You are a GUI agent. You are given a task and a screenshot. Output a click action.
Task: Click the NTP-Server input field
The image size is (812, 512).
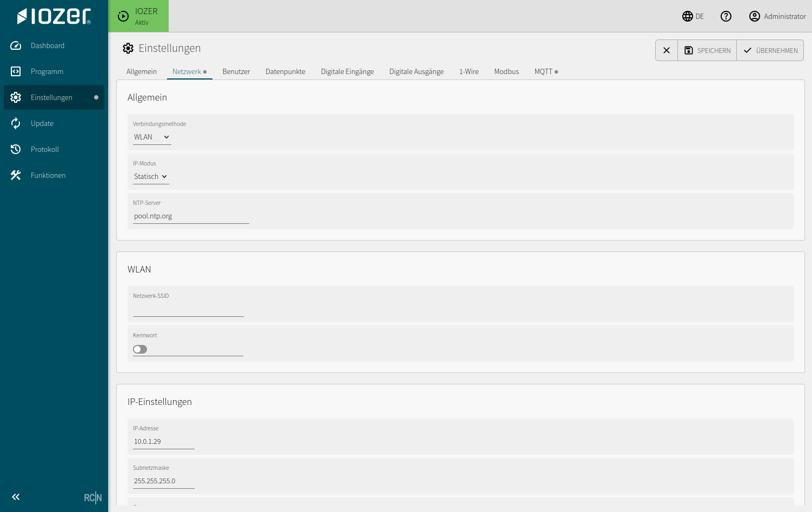(191, 216)
